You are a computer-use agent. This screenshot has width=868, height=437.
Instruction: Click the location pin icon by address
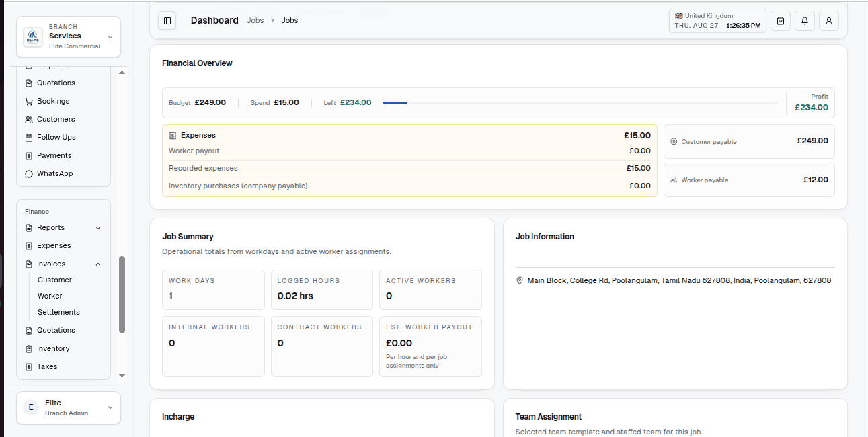point(520,281)
